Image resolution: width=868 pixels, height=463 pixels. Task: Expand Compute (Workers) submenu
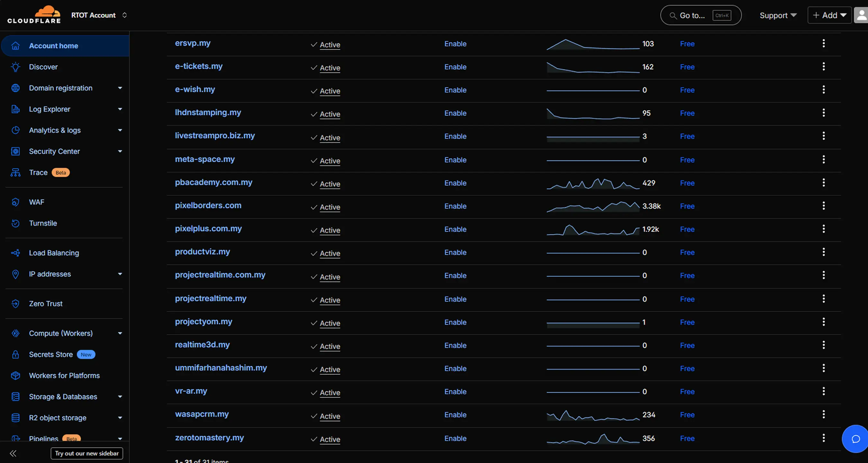[120, 333]
